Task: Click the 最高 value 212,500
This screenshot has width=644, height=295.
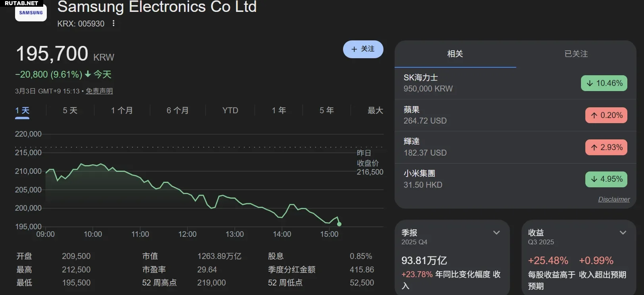Action: (x=76, y=270)
